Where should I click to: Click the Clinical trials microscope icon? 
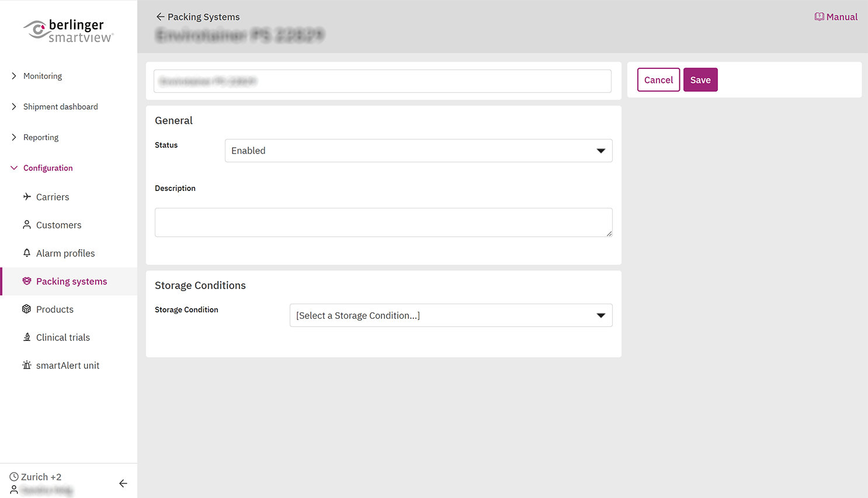(27, 337)
